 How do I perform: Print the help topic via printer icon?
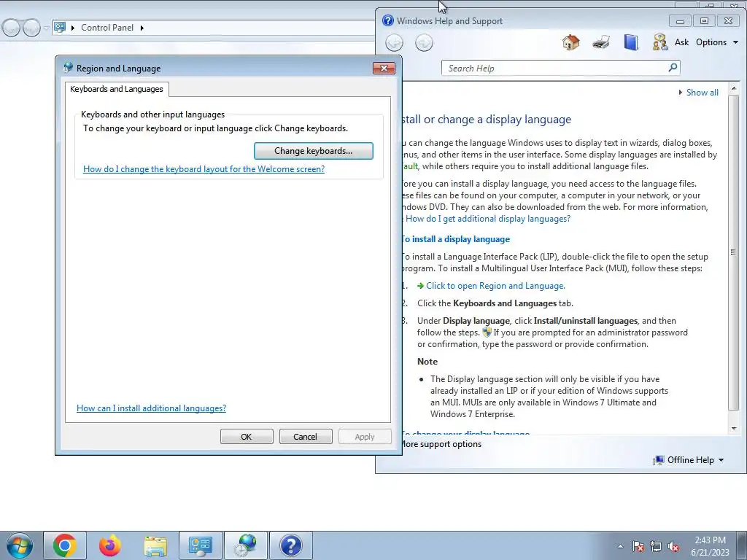[601, 42]
